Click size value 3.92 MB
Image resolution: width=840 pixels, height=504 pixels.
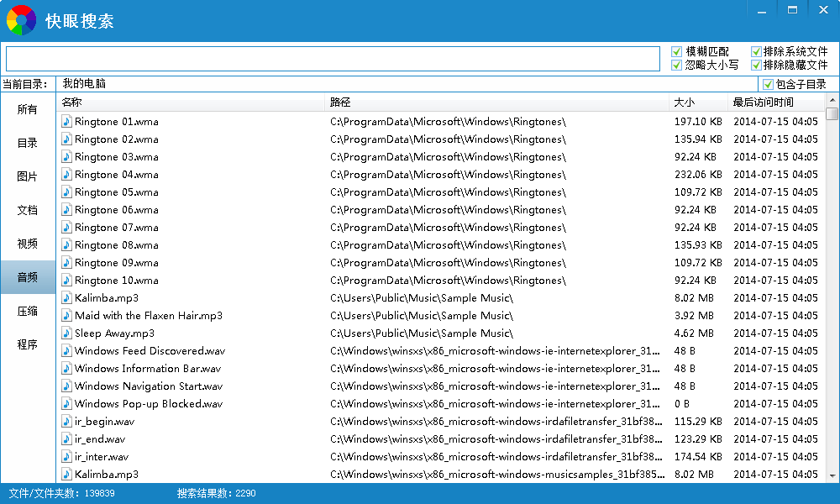pyautogui.click(x=694, y=316)
